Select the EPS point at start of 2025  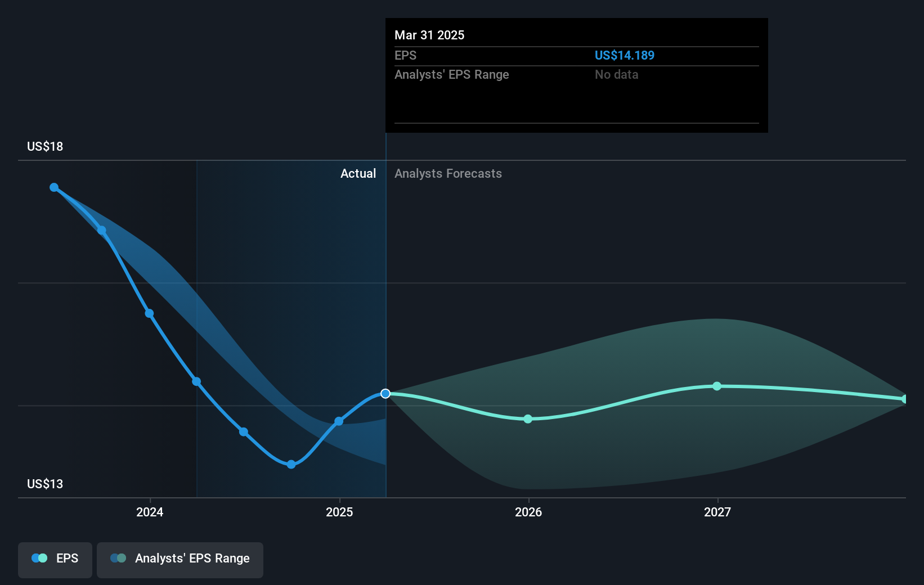coord(339,421)
